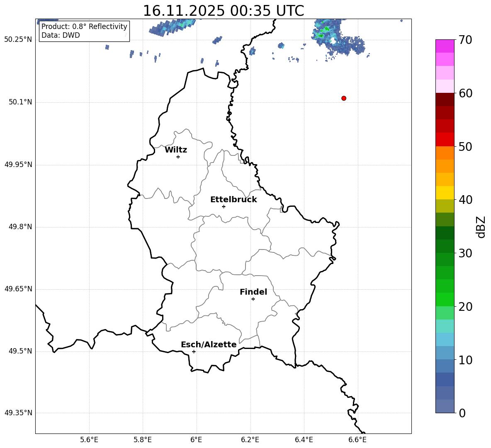
Task: Click the 'Esch/Alzette' label
Action: click(209, 344)
